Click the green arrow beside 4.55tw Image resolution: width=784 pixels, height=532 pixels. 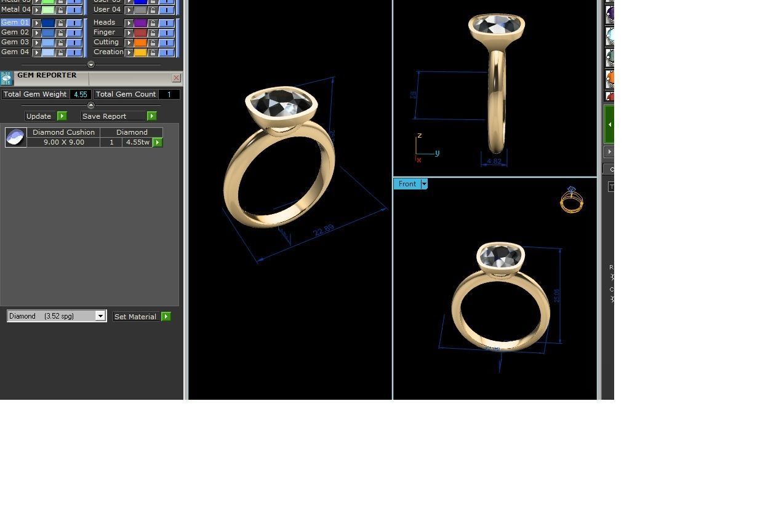158,142
